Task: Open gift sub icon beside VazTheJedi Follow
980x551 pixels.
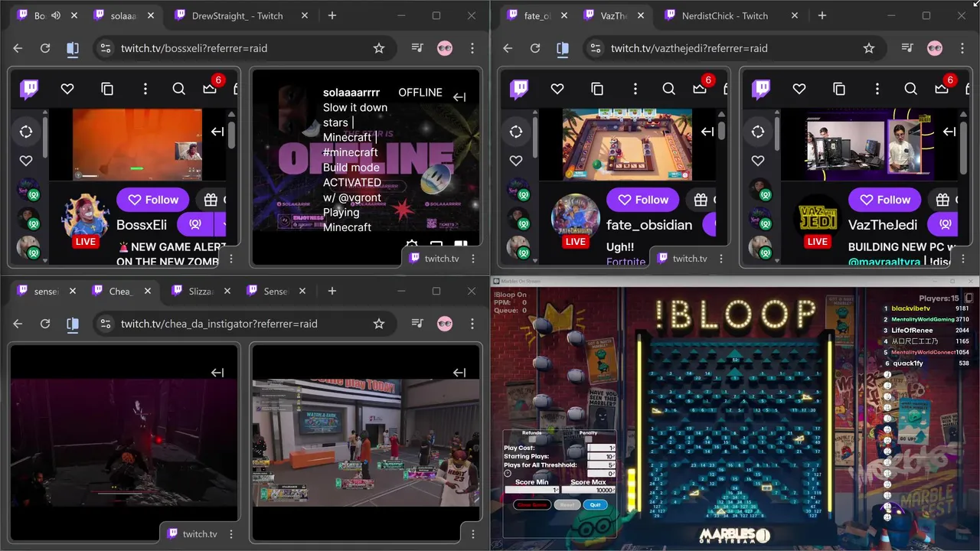Action: pyautogui.click(x=943, y=200)
